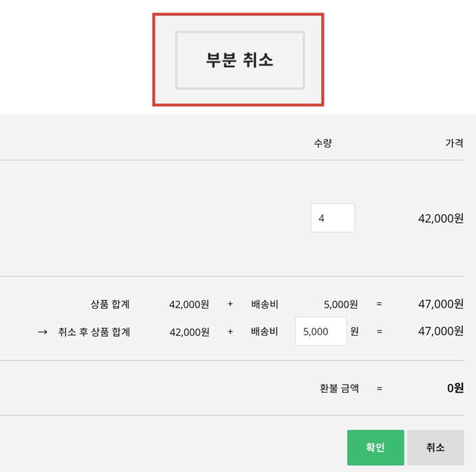
Task: Click the 47,000원 total in the 취소 후 row
Action: (x=440, y=331)
